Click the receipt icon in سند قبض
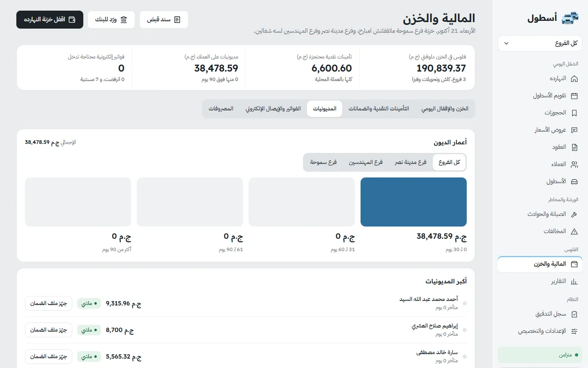 click(177, 20)
